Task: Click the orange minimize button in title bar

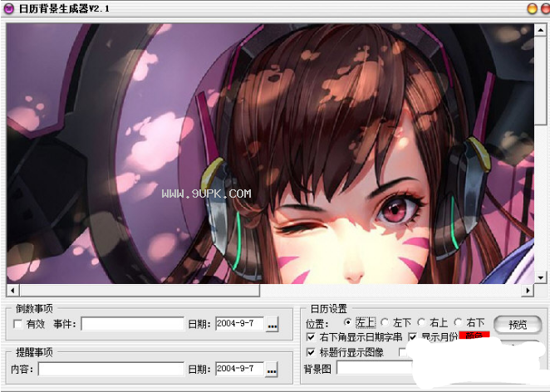Action: click(533, 8)
